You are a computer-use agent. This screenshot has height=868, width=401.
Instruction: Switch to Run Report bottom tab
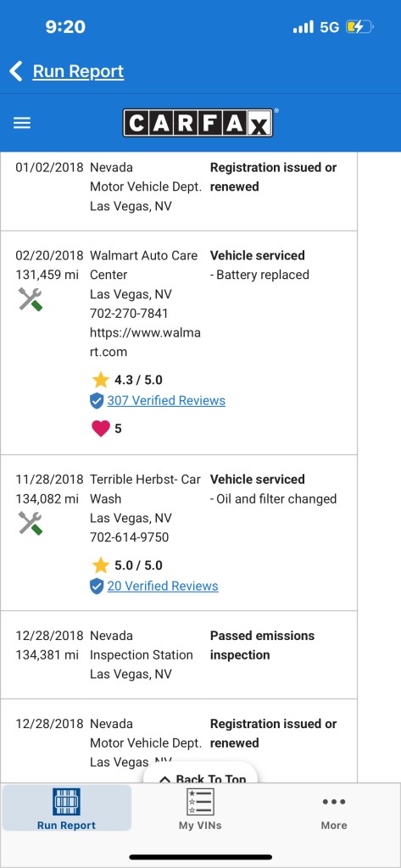pyautogui.click(x=66, y=808)
